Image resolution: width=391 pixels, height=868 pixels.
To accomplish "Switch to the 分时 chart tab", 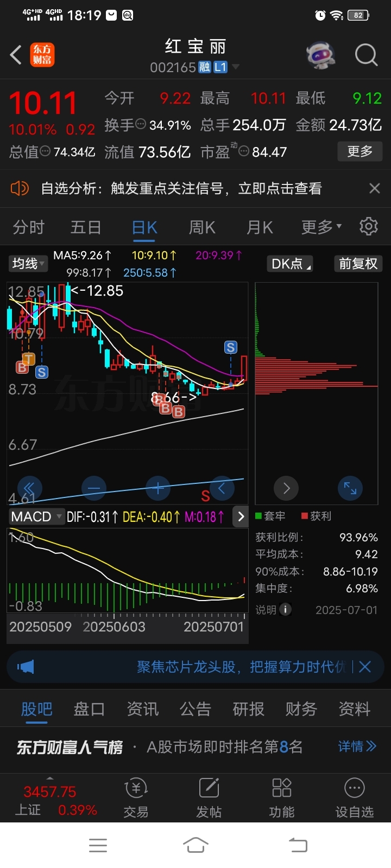I will [28, 227].
